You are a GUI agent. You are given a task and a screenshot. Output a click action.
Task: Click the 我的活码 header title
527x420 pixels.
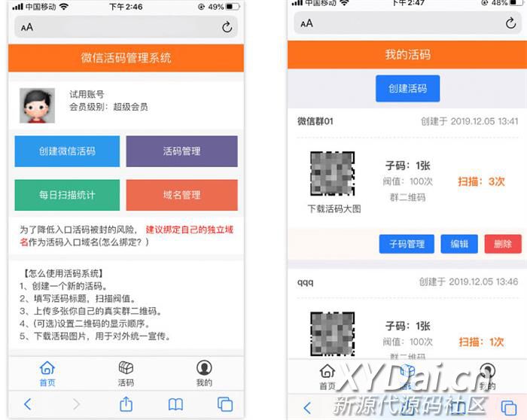[408, 54]
